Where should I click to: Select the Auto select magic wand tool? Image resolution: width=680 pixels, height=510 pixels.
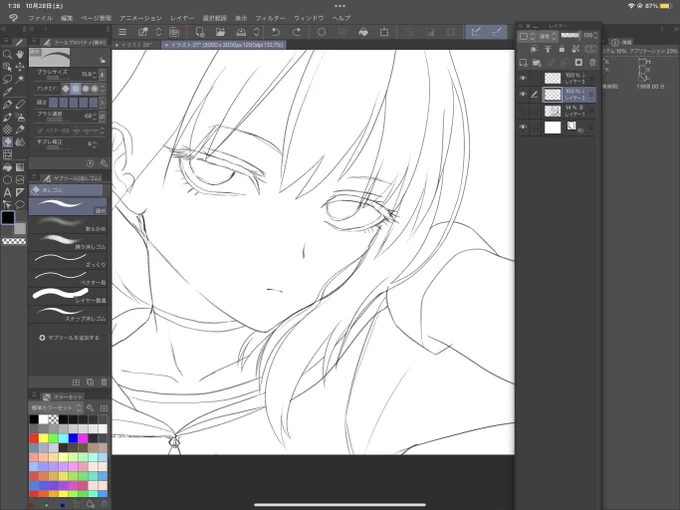coord(20,79)
